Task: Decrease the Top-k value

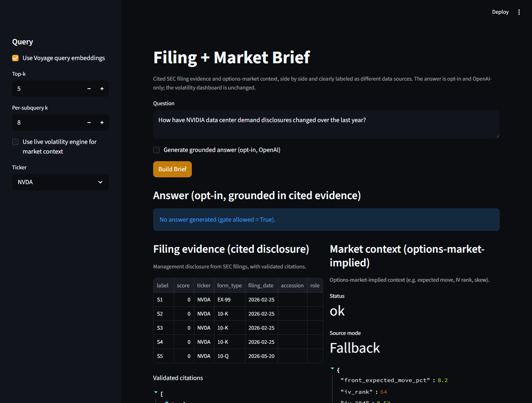Action: [89, 89]
